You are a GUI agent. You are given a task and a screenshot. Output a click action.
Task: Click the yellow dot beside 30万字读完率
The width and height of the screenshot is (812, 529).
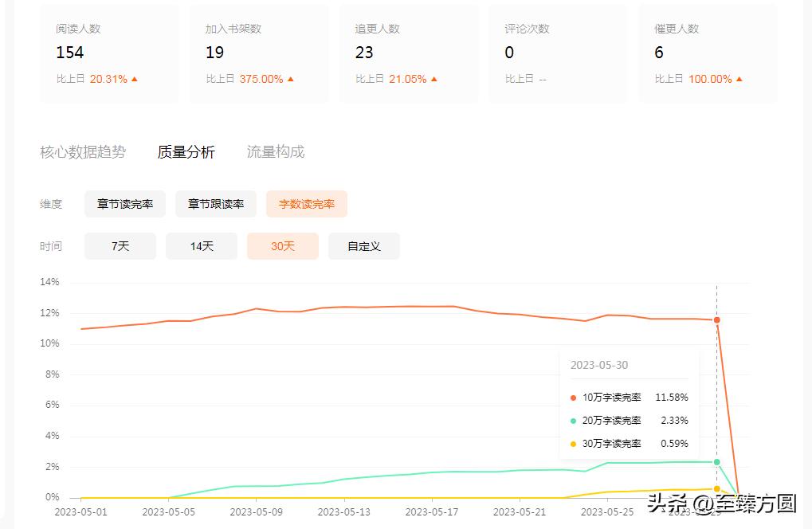pos(573,444)
